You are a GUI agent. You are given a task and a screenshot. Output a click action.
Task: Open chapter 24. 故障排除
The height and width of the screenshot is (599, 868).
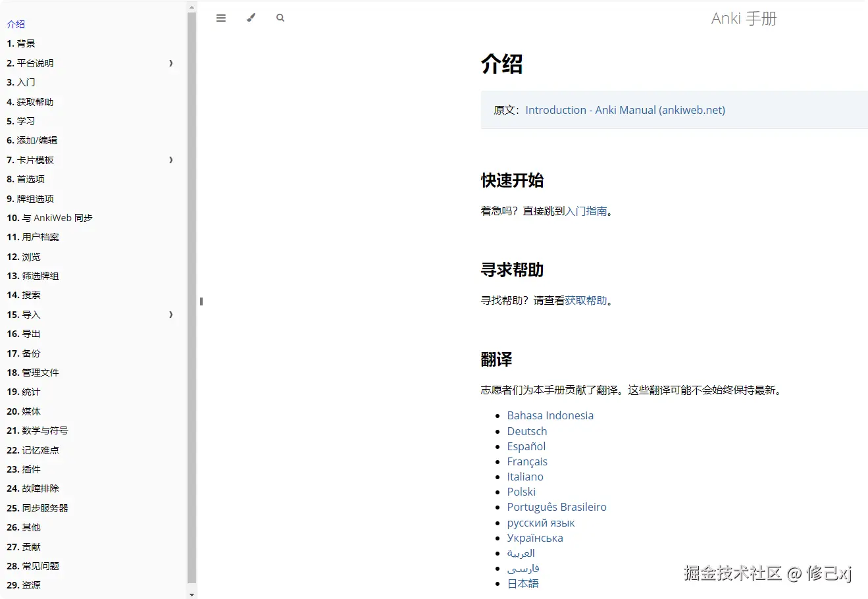[33, 488]
